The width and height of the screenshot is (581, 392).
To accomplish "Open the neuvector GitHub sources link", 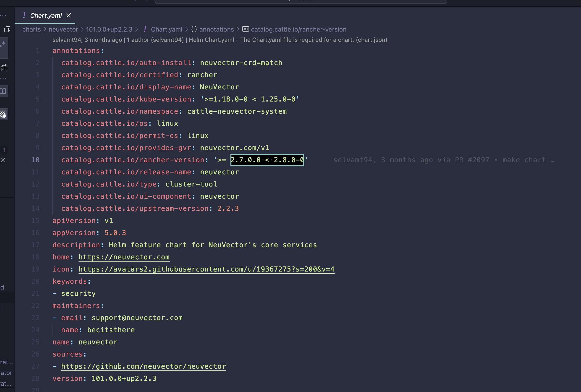I will [143, 366].
